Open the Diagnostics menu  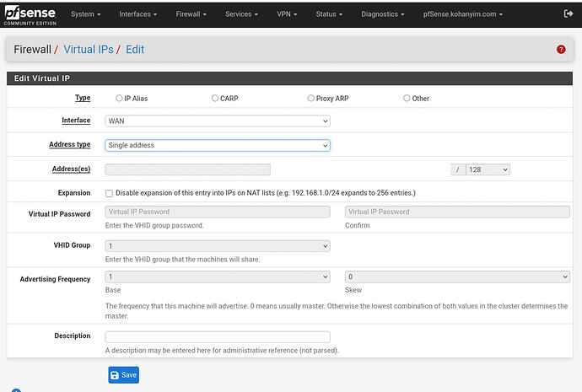click(383, 14)
